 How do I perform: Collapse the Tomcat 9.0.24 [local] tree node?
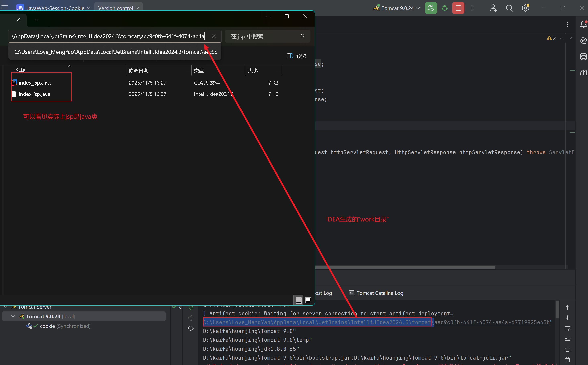coord(13,316)
